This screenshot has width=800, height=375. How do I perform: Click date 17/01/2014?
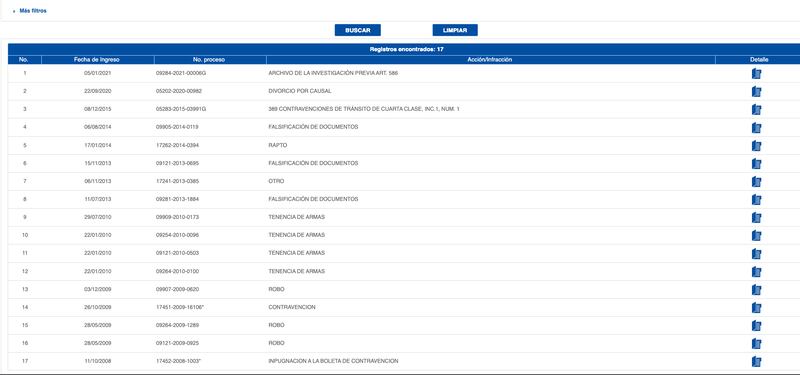(x=97, y=145)
